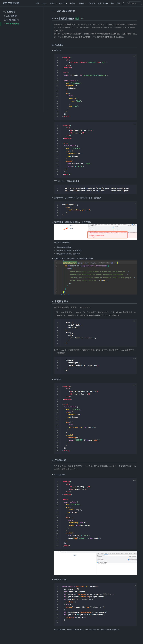Viewport: 143px width, 644px height.
Task: Click bullet text 查看源码才发现
Action: (60, 580)
